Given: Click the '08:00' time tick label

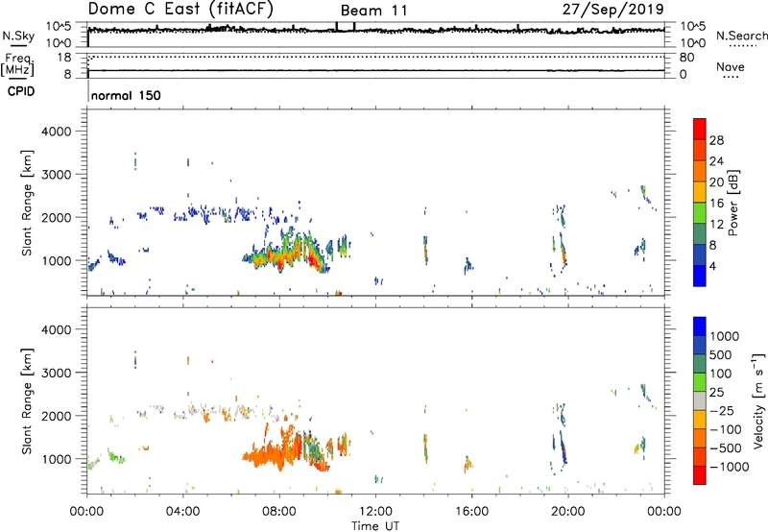Looking at the screenshot, I should pyautogui.click(x=278, y=512).
